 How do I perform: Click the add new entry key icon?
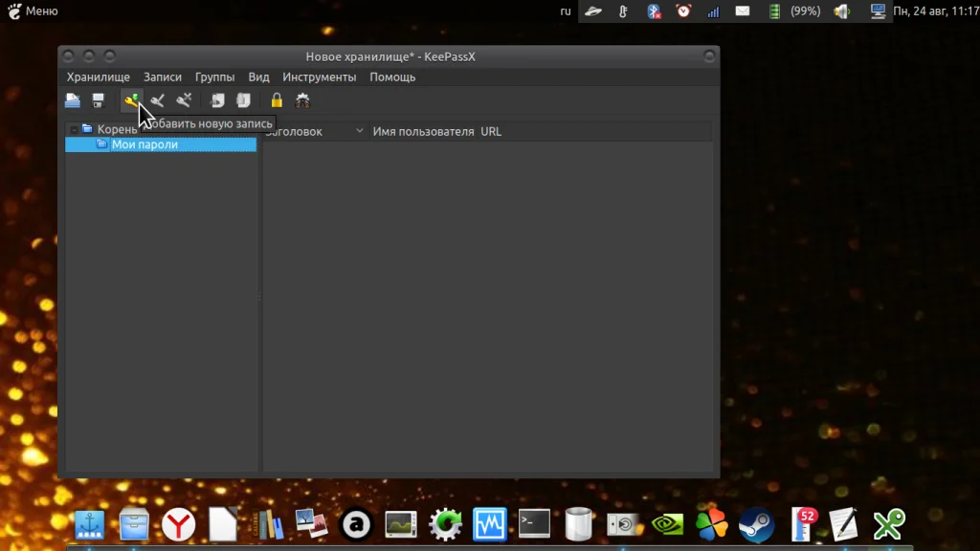pyautogui.click(x=131, y=99)
